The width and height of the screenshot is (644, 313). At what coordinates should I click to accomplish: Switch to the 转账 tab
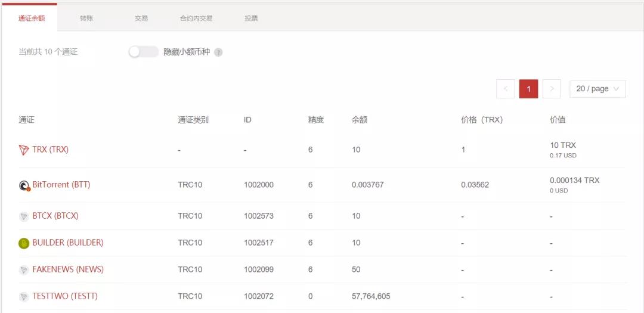(x=86, y=18)
